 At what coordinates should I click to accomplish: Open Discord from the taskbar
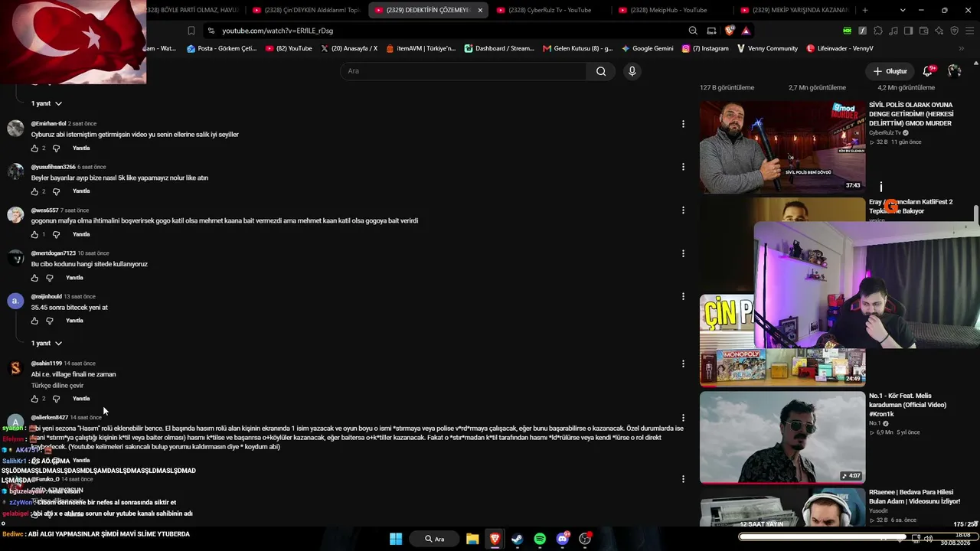point(563,539)
